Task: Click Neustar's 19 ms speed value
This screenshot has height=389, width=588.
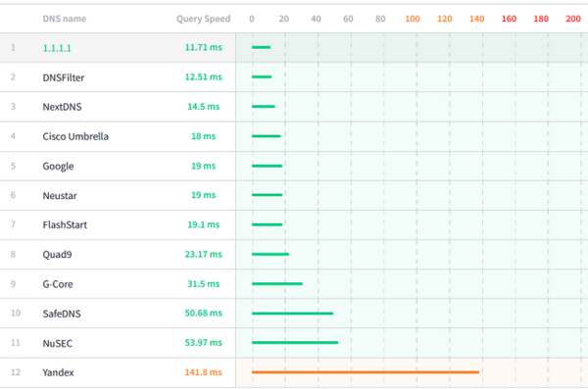Action: click(x=204, y=195)
